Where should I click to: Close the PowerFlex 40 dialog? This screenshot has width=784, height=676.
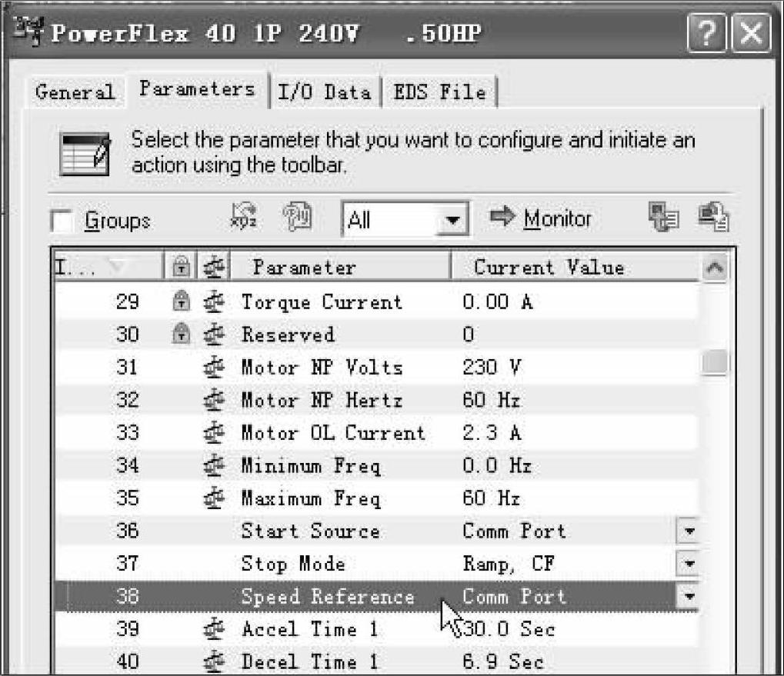point(751,34)
